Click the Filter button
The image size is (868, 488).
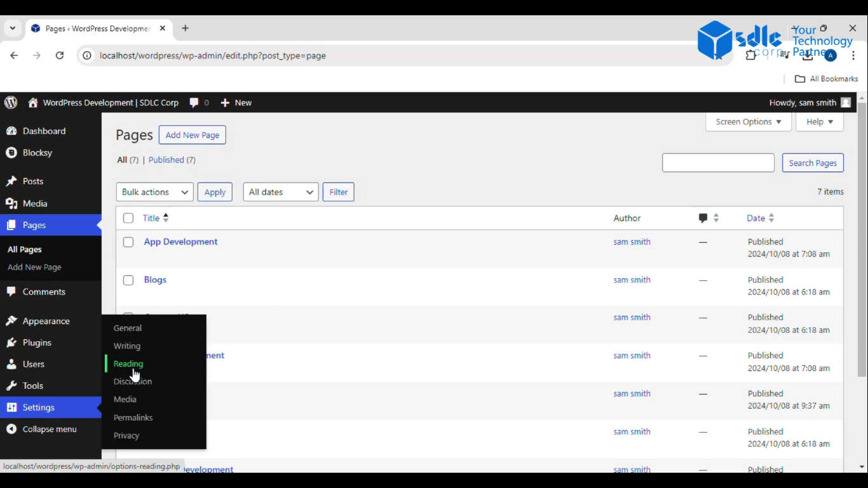[x=339, y=192]
